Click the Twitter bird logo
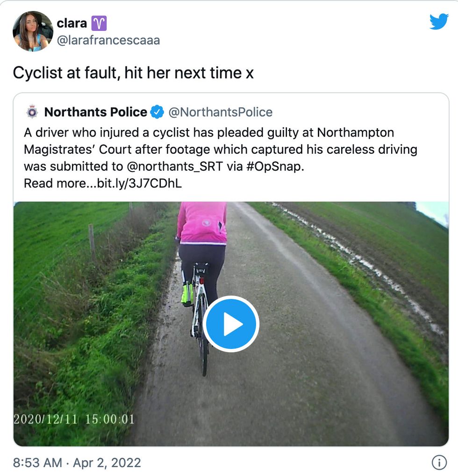Screen dimensions: 458x476 [438, 22]
